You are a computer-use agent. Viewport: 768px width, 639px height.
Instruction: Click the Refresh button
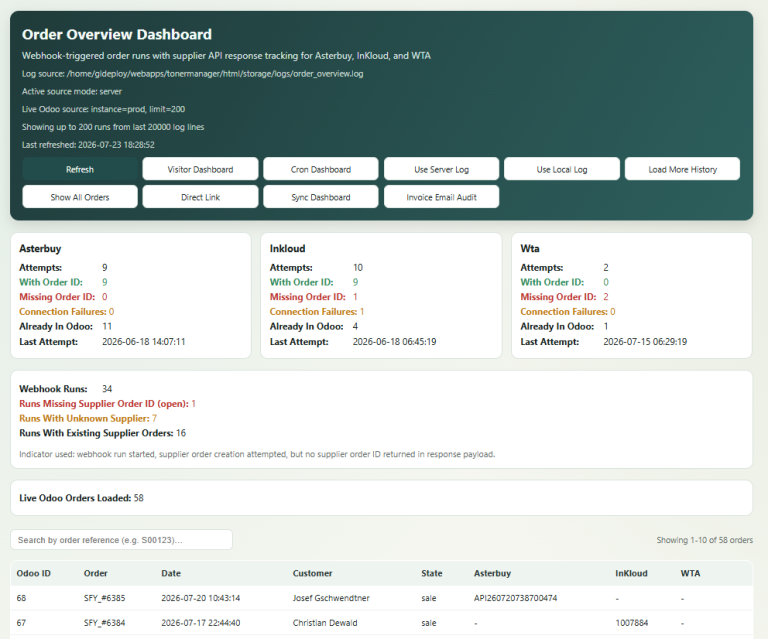coord(80,169)
